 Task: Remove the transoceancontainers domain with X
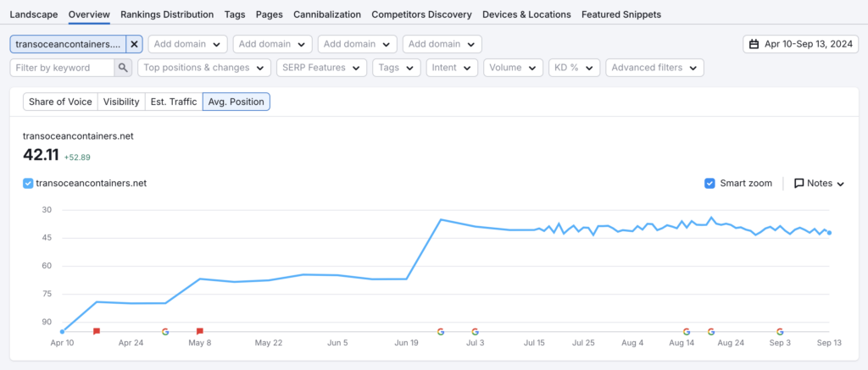[134, 44]
